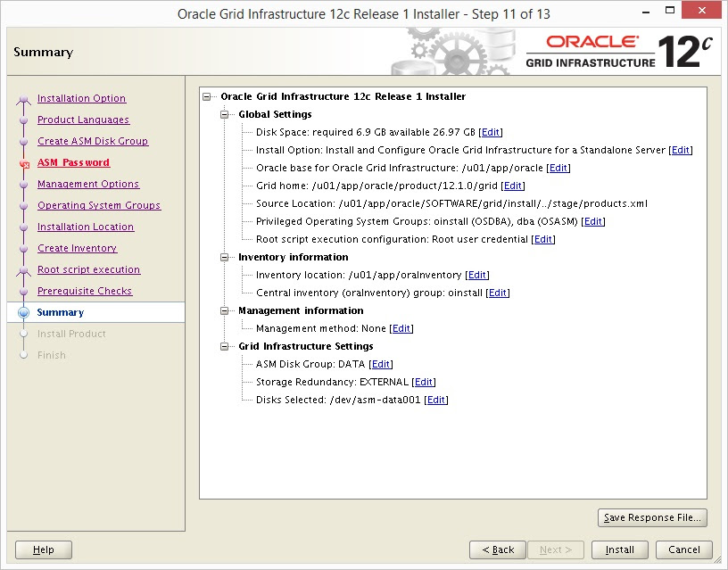Click the ASM Password error step icon
The image size is (728, 570).
(24, 163)
